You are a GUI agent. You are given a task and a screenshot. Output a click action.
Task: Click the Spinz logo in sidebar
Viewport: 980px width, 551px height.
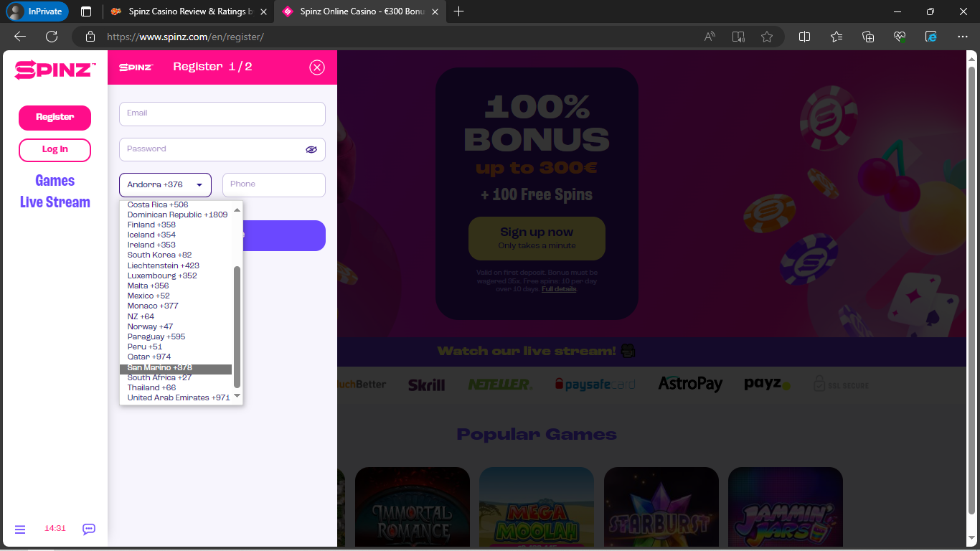[x=55, y=70]
